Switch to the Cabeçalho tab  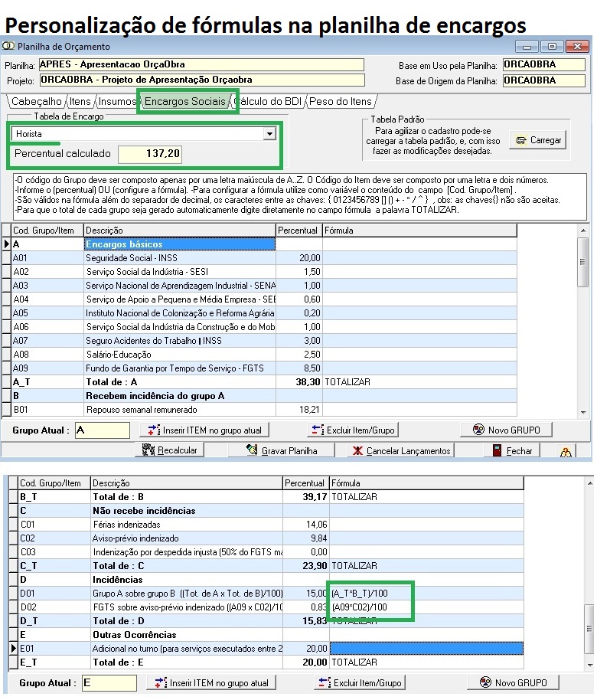36,102
